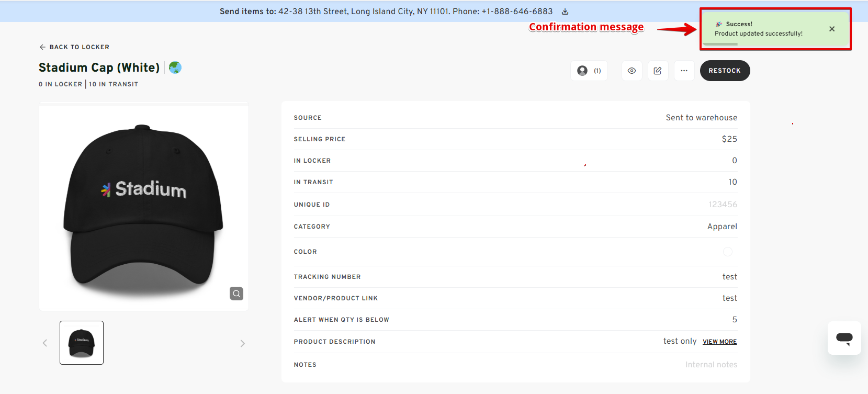Click the 'test only' description text
The image size is (868, 394).
[x=680, y=341]
